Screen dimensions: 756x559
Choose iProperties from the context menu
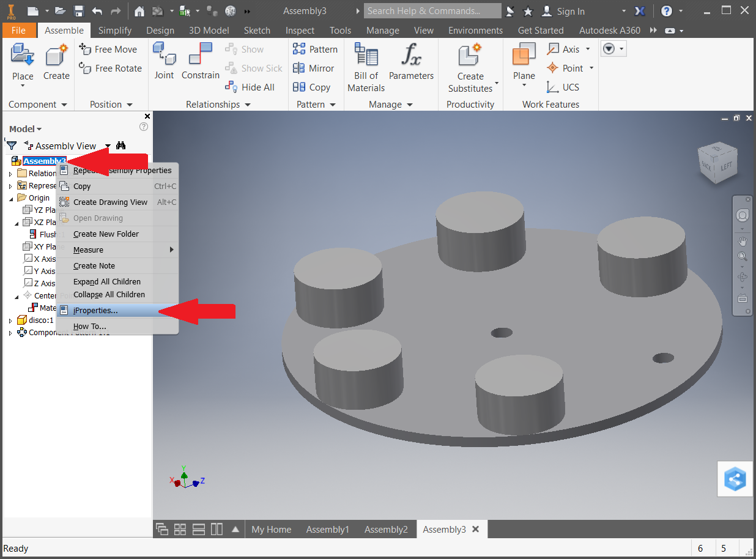(x=95, y=311)
